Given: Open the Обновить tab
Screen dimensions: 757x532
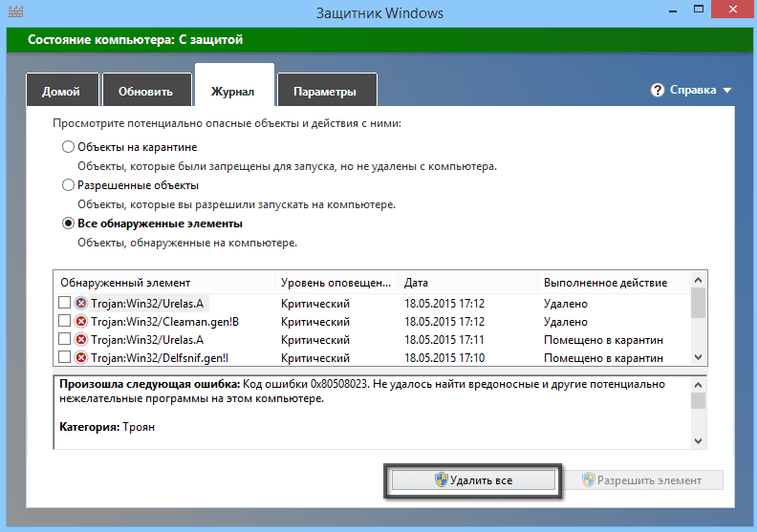Looking at the screenshot, I should 147,90.
